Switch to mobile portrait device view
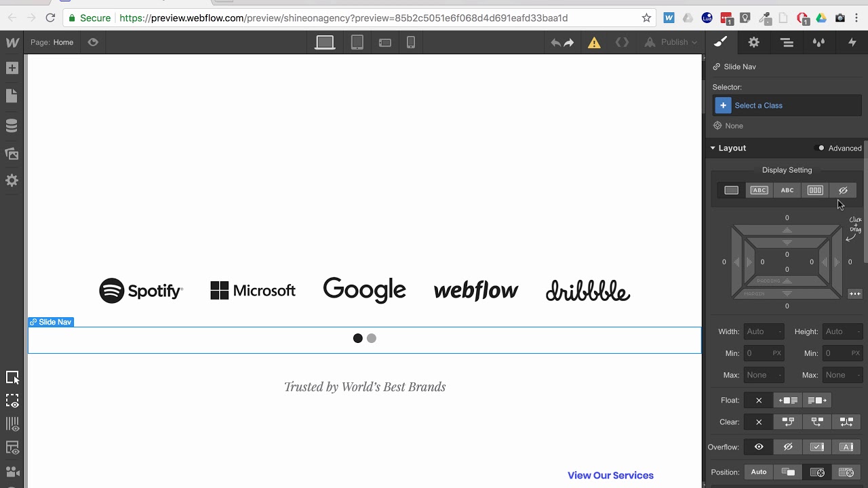The width and height of the screenshot is (868, 488). tap(410, 43)
